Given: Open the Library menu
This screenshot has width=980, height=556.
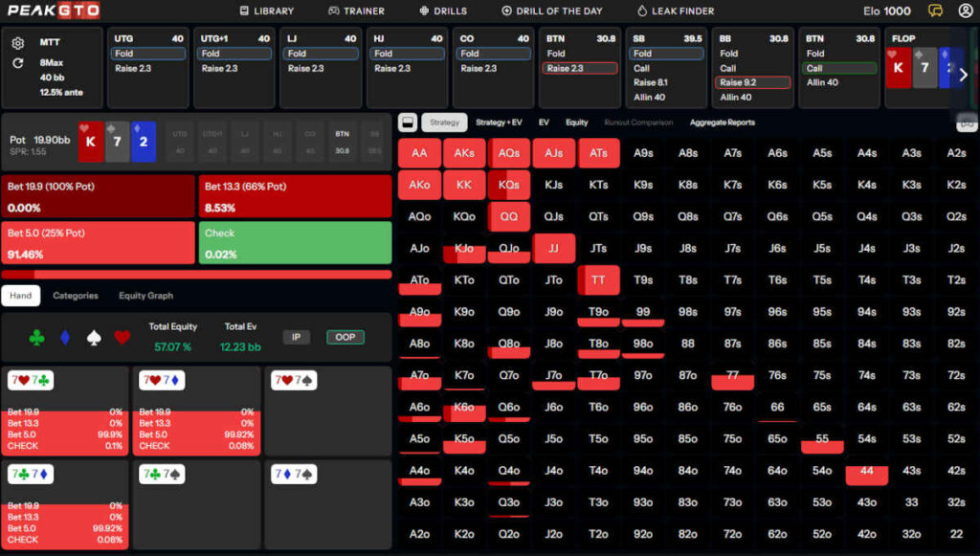Looking at the screenshot, I should tap(266, 11).
